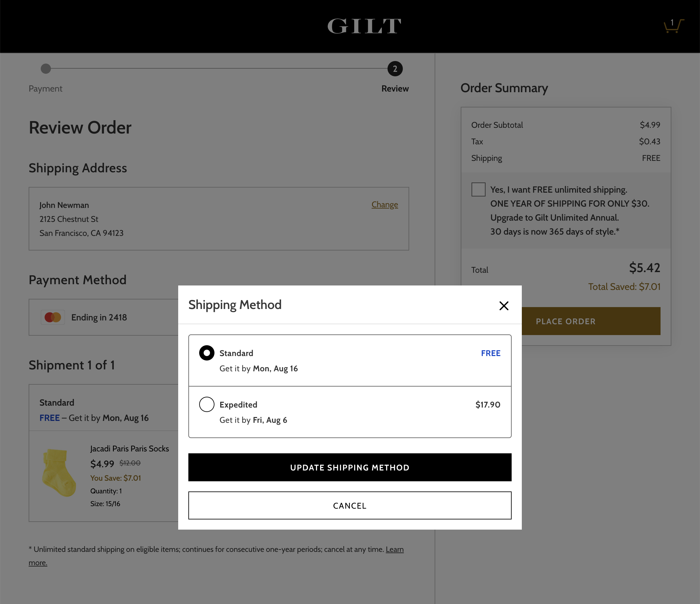Click the Review step circle marked 2
Image resolution: width=700 pixels, height=604 pixels.
click(x=395, y=69)
